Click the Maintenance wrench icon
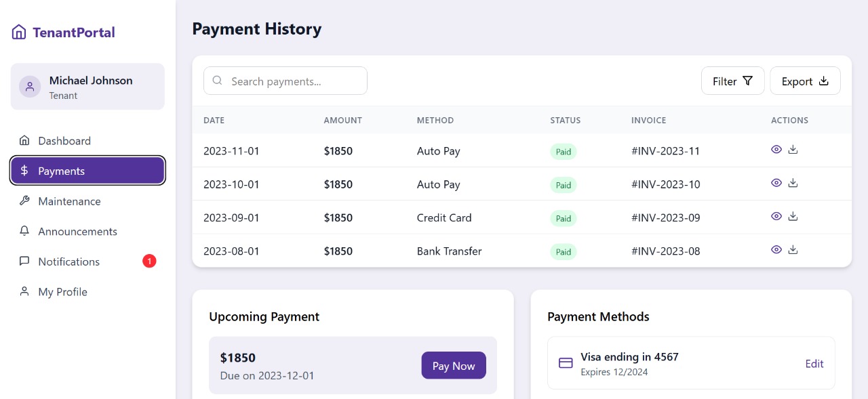The height and width of the screenshot is (399, 868). pyautogui.click(x=24, y=201)
